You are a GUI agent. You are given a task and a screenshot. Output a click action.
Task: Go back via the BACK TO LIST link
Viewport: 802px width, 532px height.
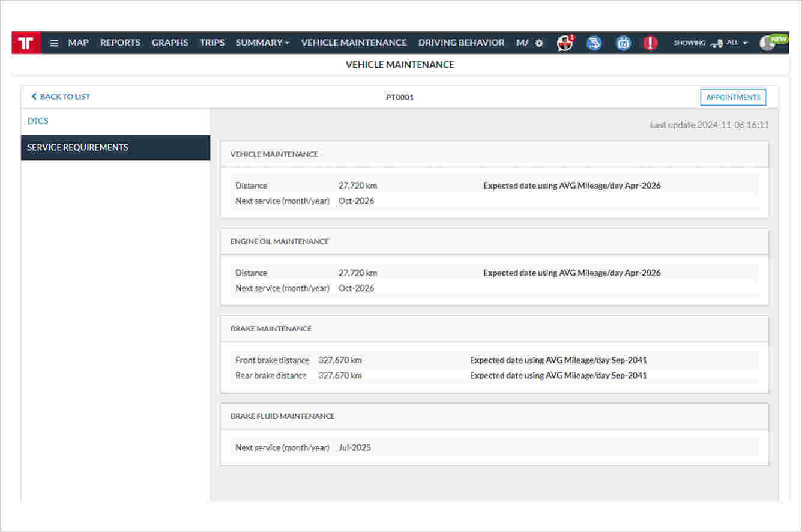click(61, 97)
